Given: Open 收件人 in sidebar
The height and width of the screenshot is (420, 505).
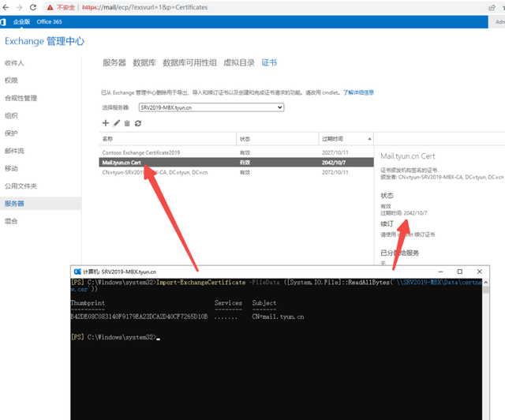Looking at the screenshot, I should pyautogui.click(x=14, y=63).
